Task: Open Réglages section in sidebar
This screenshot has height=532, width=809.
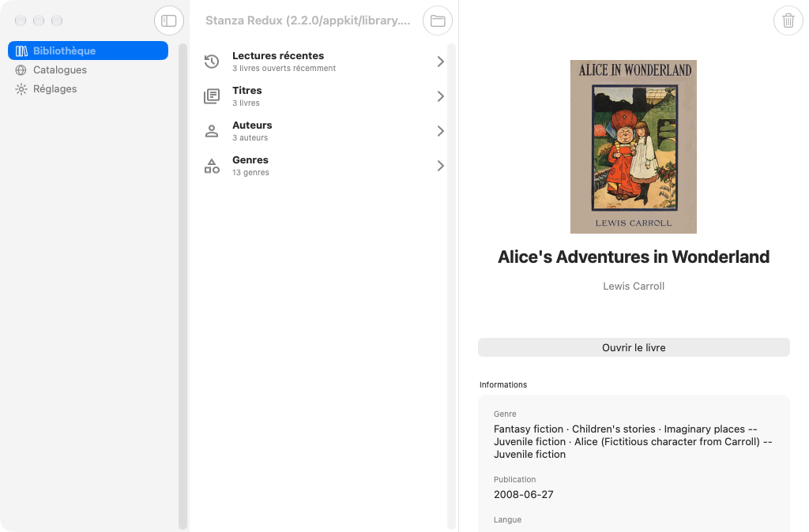Action: [88, 89]
